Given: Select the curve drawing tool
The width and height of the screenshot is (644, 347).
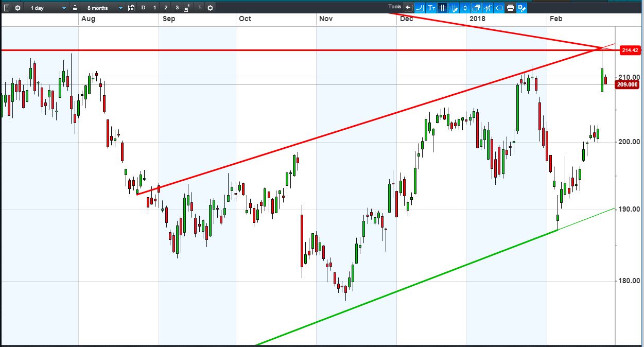Looking at the screenshot, I should click(420, 8).
